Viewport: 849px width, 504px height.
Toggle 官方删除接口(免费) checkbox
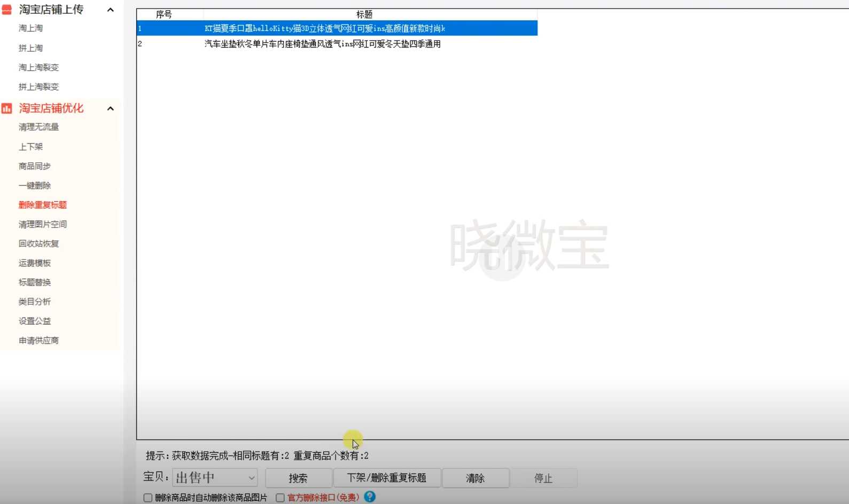click(280, 498)
